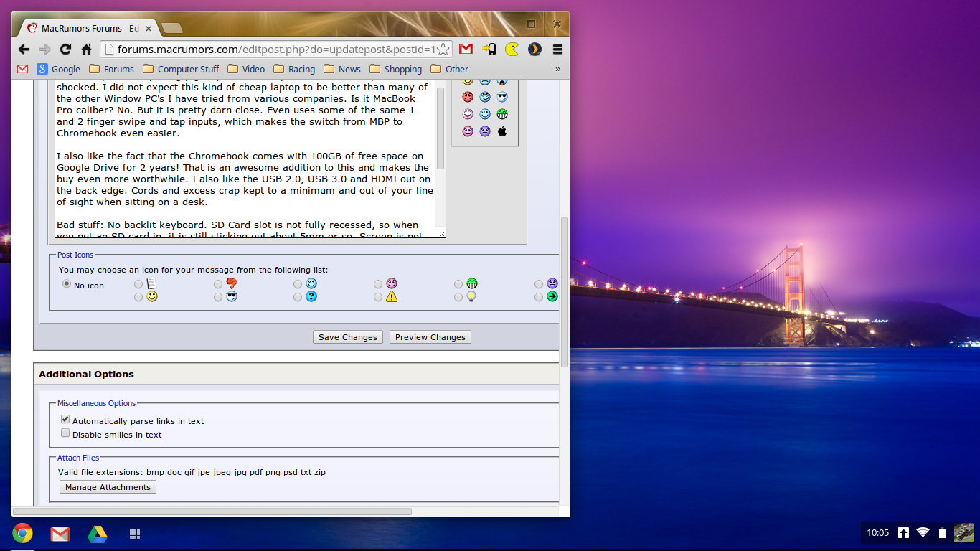Launch Chrome from the shelf
Screen dimensions: 980x551
coord(22,533)
